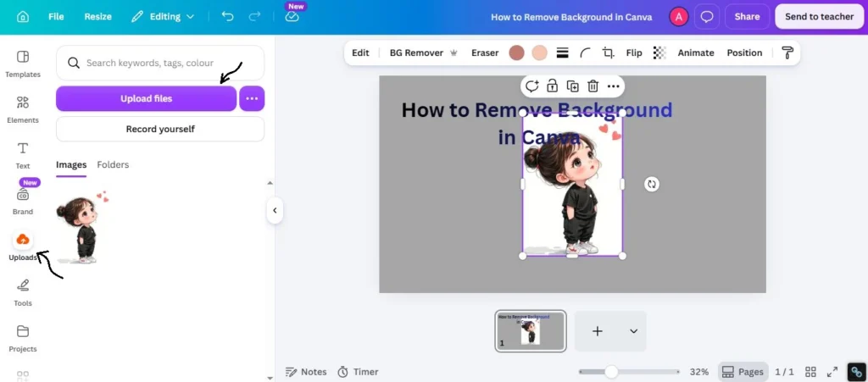
Task: Select the document title text
Action: (571, 17)
